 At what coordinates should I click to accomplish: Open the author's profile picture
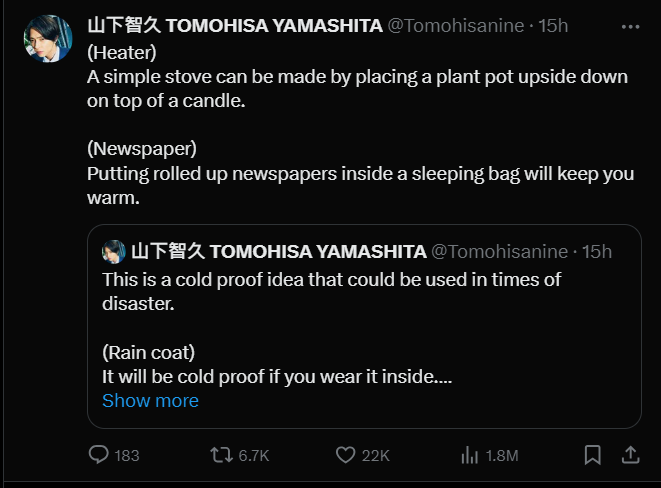[48, 39]
